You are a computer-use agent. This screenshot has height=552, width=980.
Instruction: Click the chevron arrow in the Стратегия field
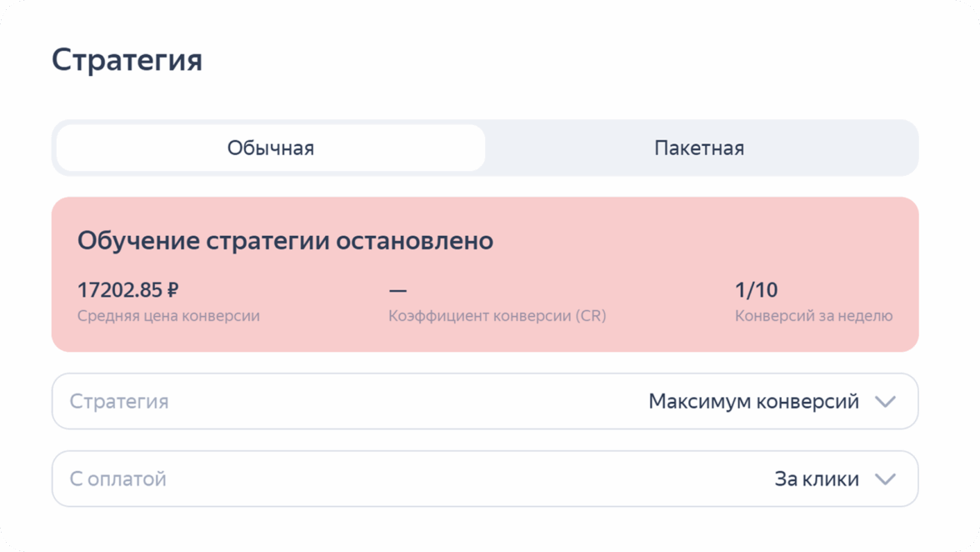pos(885,402)
